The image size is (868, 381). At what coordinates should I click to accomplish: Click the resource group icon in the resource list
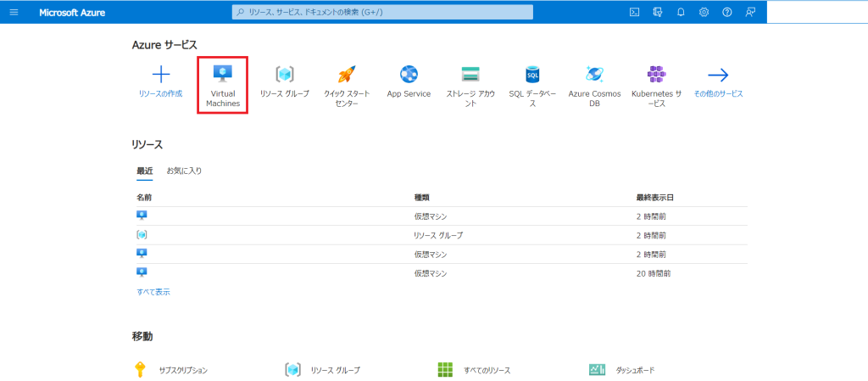(x=142, y=235)
